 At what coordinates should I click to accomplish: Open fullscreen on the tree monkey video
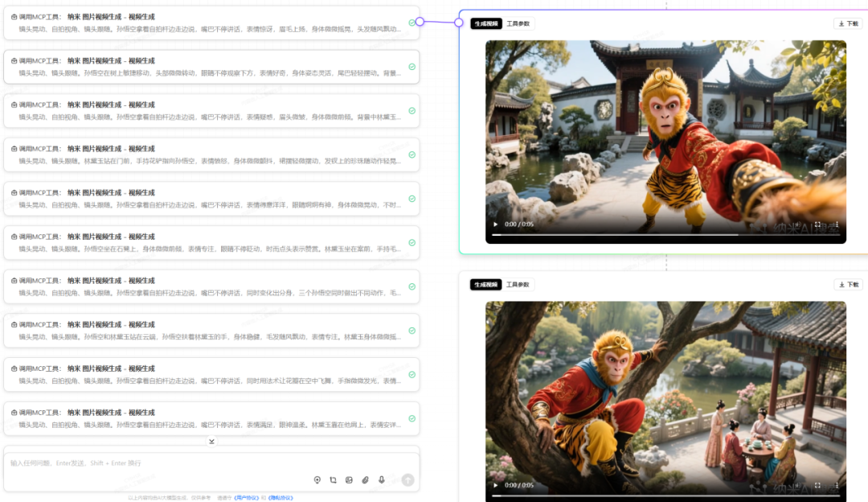coord(817,485)
